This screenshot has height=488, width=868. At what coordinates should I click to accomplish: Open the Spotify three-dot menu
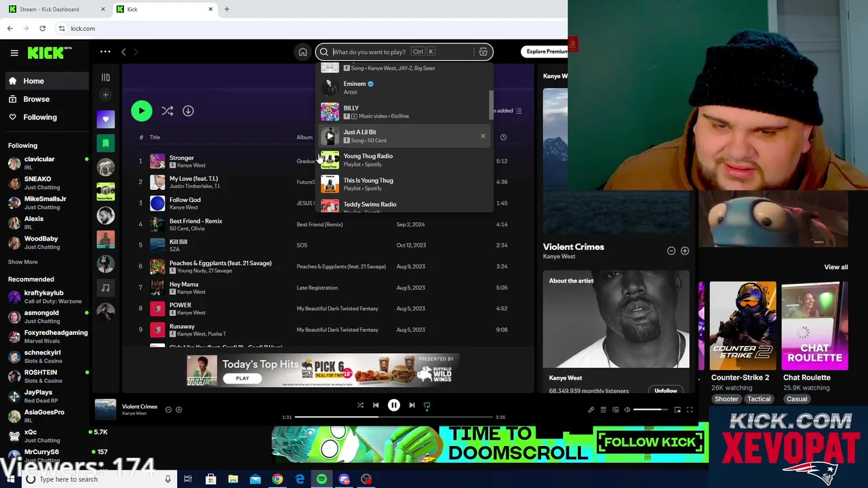105,52
